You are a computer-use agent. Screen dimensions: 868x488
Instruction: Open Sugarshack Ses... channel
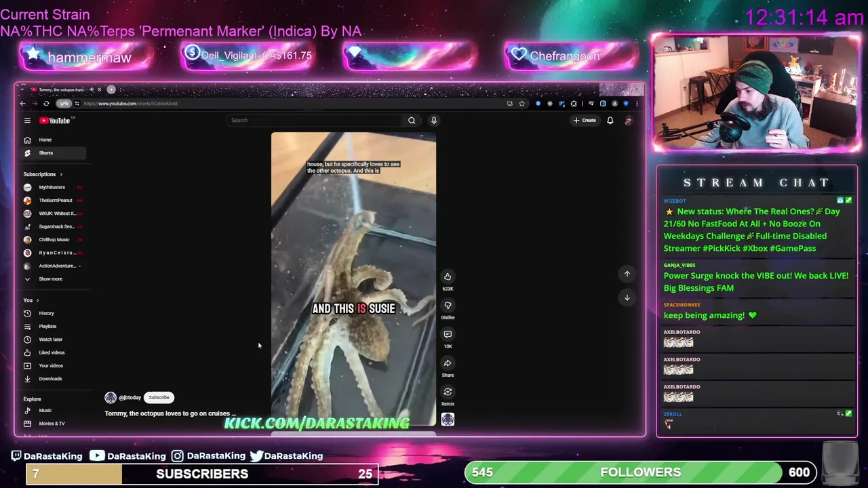click(x=56, y=226)
